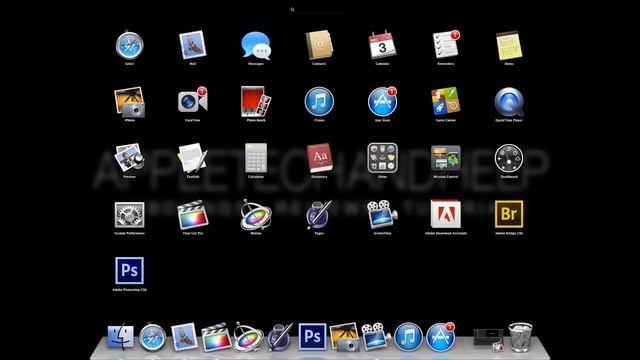This screenshot has height=360, width=640.
Task: Launch Mission Control
Action: click(x=446, y=158)
